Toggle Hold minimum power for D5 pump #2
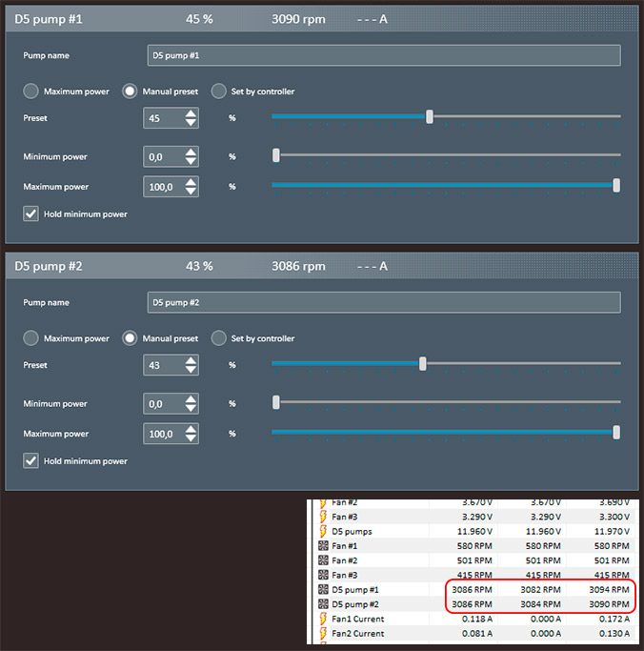 [30, 461]
